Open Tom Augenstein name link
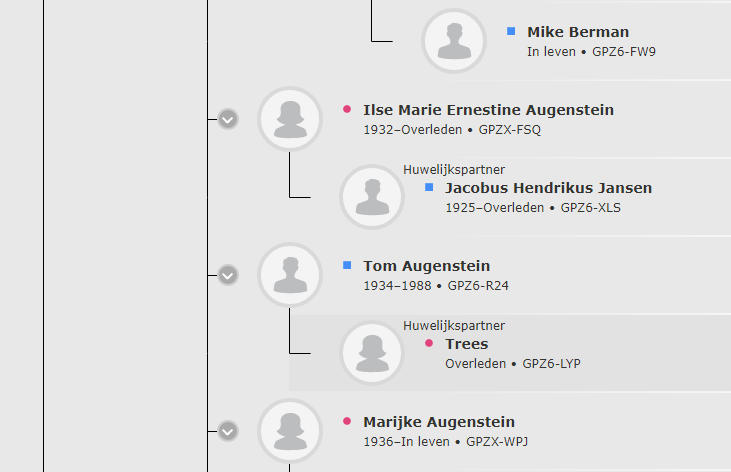 (x=427, y=266)
